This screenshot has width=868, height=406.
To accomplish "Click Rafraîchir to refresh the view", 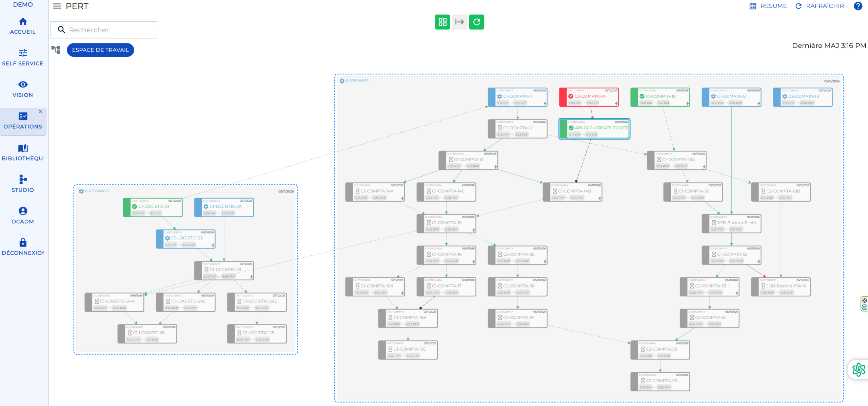I will click(820, 6).
